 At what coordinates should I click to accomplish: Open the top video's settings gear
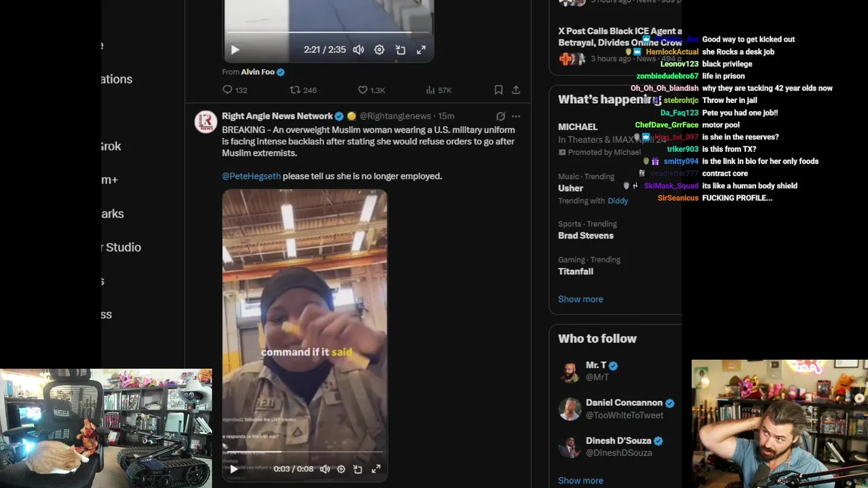(379, 49)
